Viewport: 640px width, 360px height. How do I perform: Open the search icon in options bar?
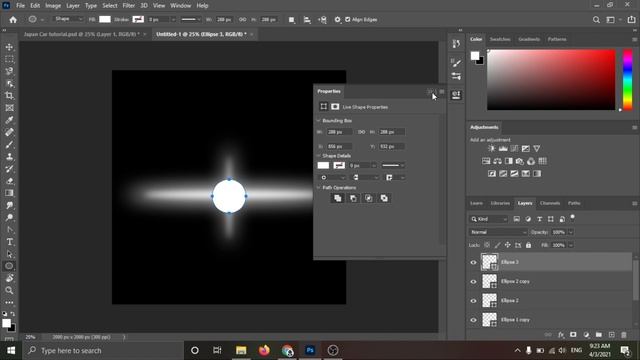pyautogui.click(x=596, y=20)
